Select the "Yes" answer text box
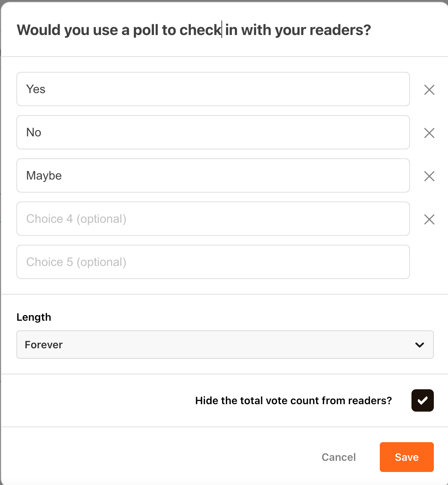Screen dimensions: 448x485 coord(213,89)
